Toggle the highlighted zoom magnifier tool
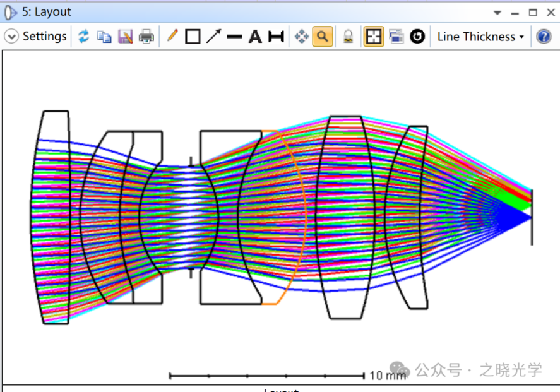This screenshot has height=392, width=560. click(322, 37)
